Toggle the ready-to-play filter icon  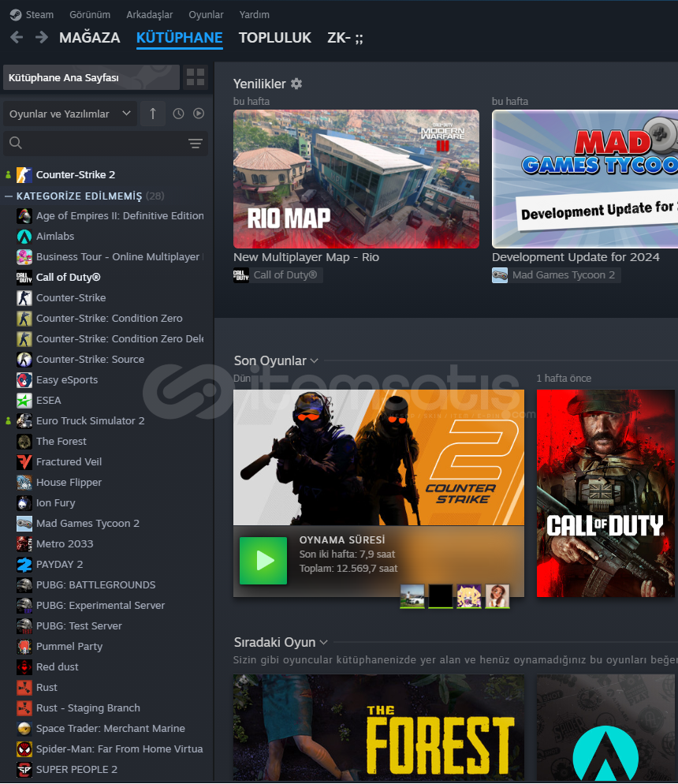(199, 114)
